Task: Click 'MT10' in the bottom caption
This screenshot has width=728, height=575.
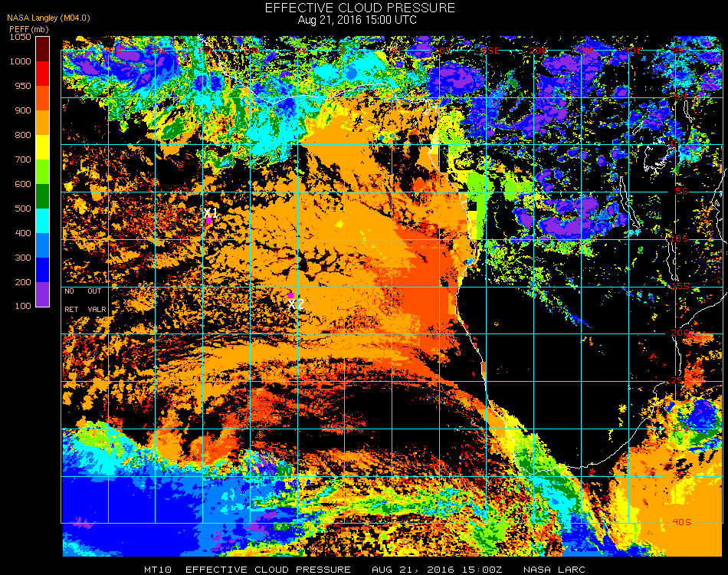Action: tap(158, 570)
